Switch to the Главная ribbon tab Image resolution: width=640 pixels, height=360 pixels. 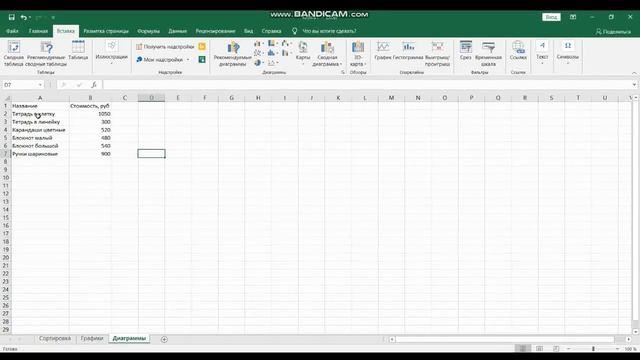38,31
